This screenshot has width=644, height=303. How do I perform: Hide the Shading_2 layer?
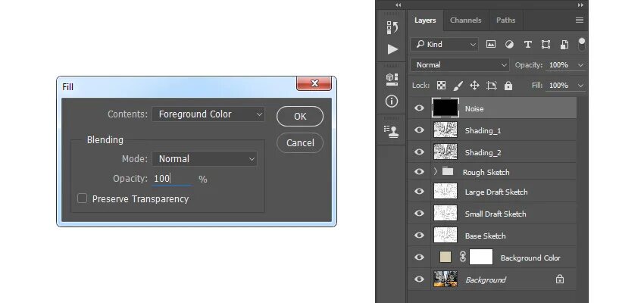click(419, 152)
